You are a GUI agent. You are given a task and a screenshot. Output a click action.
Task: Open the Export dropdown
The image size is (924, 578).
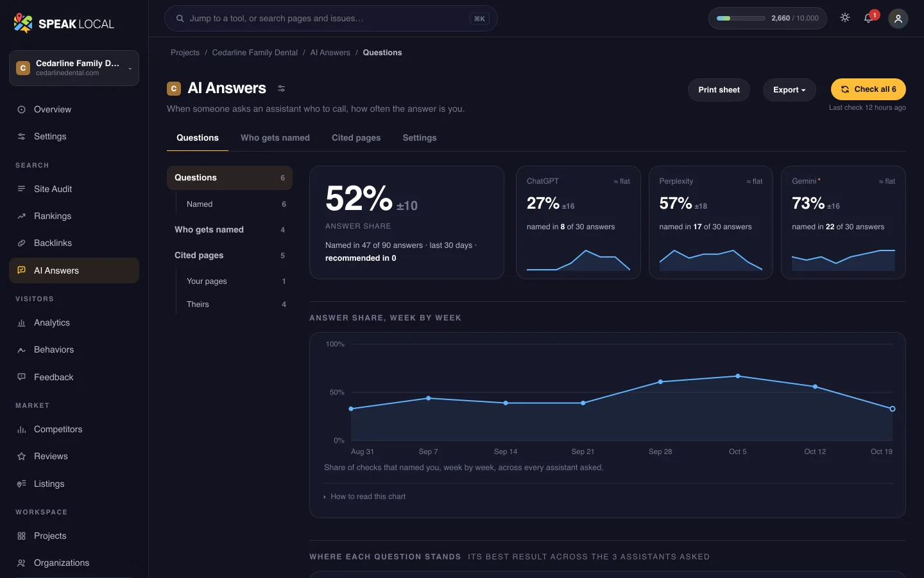[x=789, y=90]
